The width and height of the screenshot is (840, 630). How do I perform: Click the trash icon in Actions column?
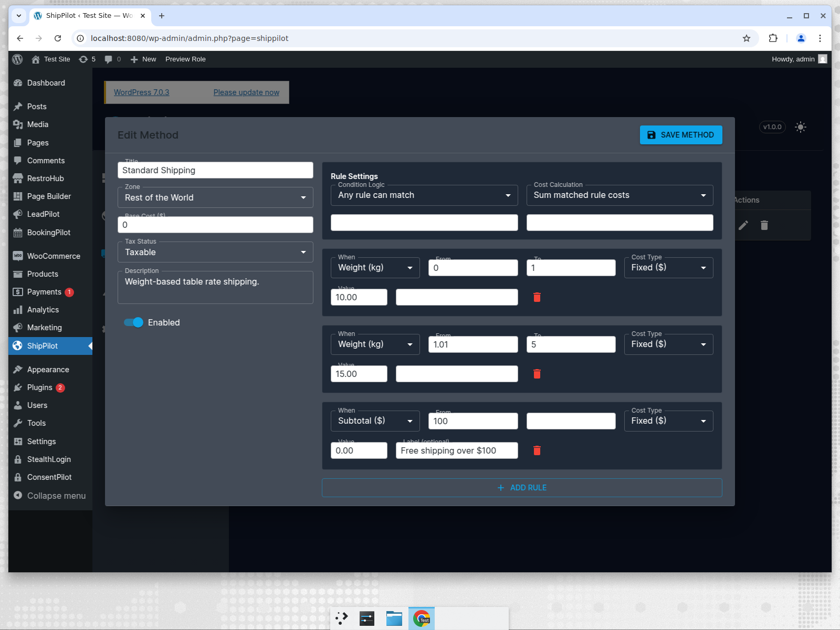click(x=764, y=225)
